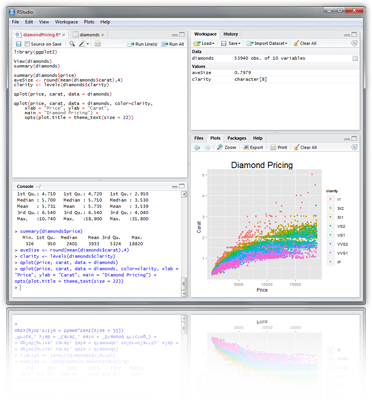Open the diamonds data grid icon in Workspace
The height and width of the screenshot is (400, 372).
point(355,58)
